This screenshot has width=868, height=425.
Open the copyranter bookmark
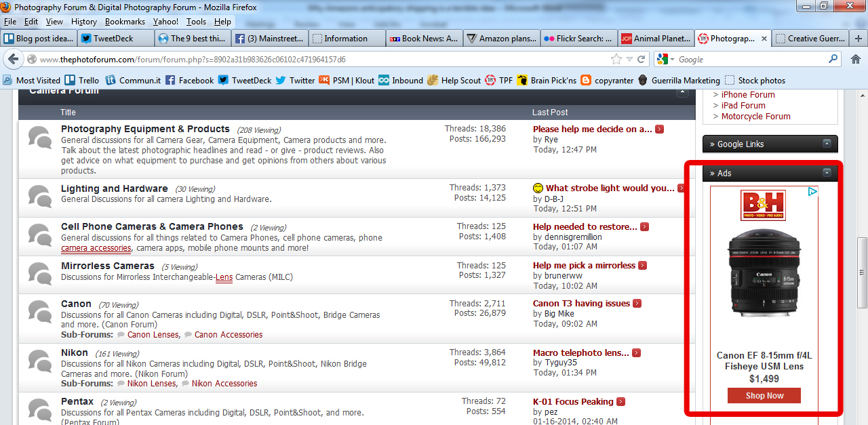[x=607, y=80]
